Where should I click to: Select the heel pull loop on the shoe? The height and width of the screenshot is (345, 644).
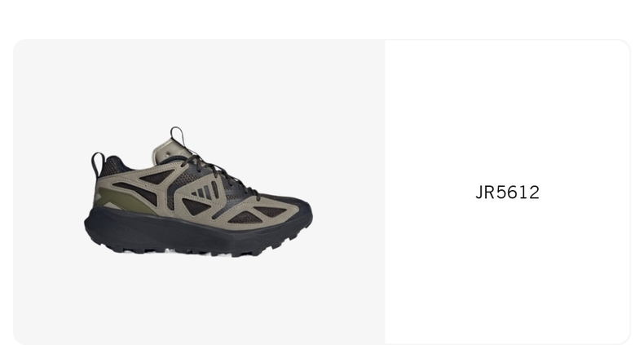pos(98,164)
